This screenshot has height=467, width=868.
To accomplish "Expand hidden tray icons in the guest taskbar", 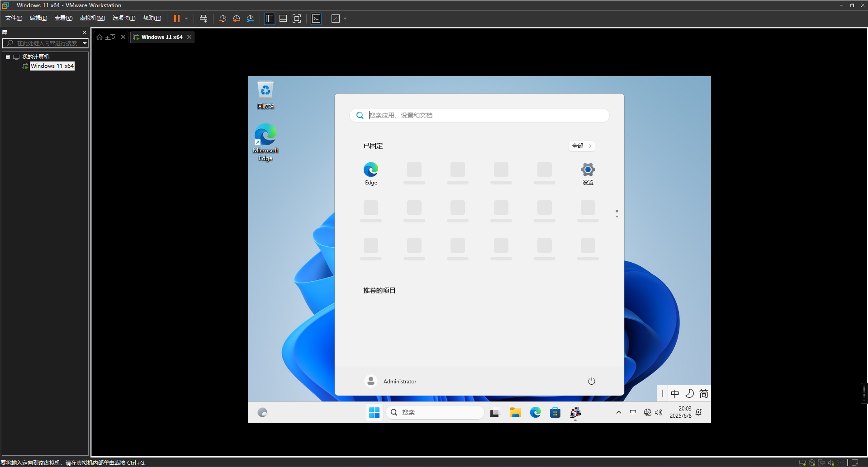I will click(x=618, y=412).
